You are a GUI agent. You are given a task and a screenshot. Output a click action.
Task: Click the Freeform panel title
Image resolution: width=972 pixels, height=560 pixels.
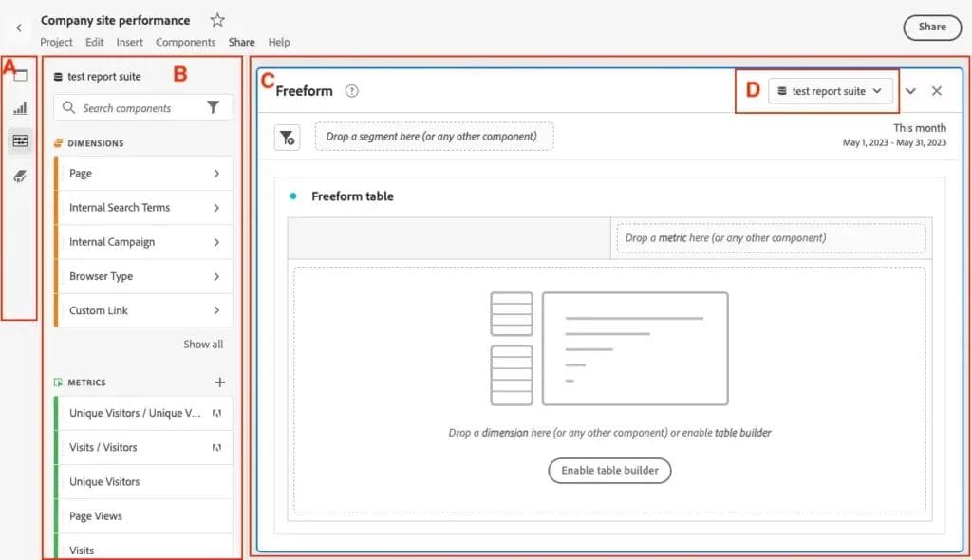point(304,91)
